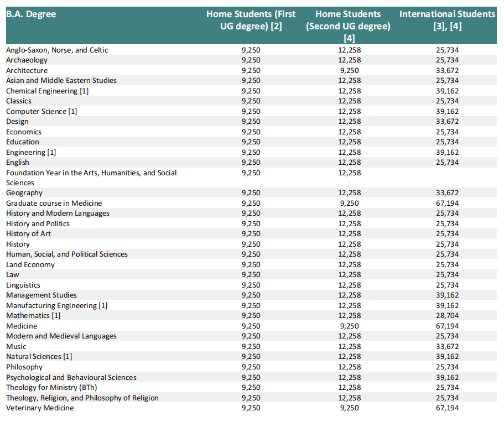Select the 'Education' row label
The image size is (504, 422).
pyautogui.click(x=23, y=142)
